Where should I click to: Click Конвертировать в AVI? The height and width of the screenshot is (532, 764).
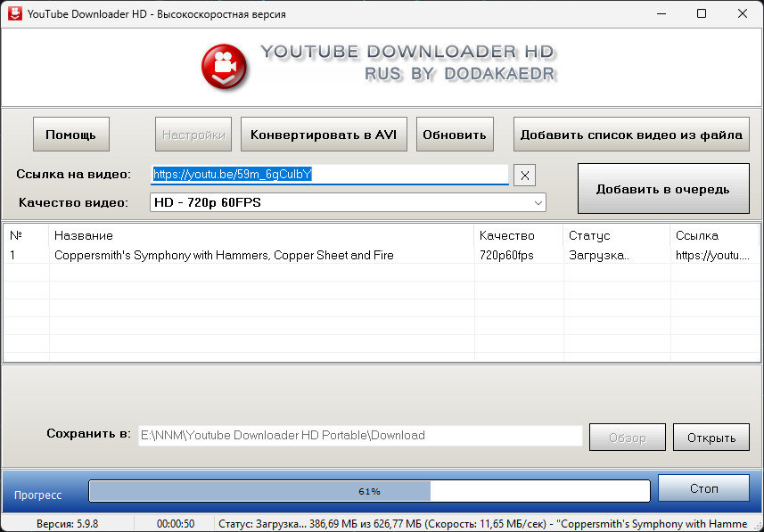[x=324, y=135]
